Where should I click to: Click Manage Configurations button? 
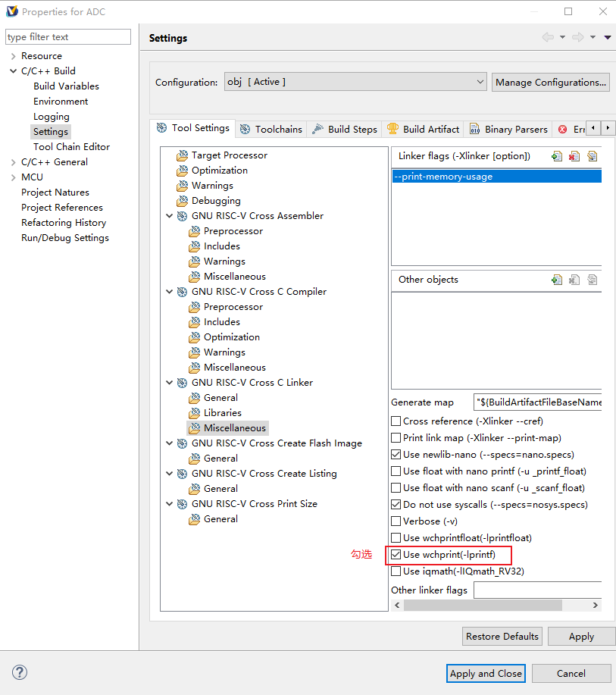(x=551, y=82)
